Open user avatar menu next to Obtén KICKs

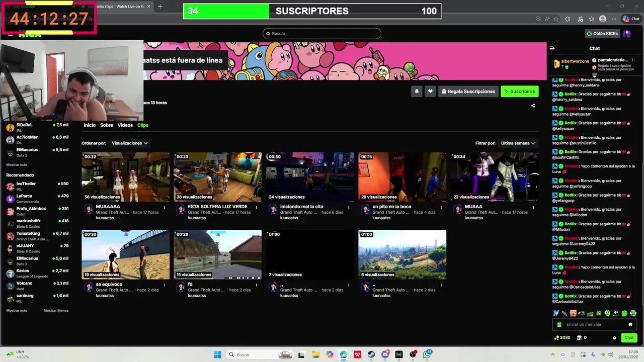click(x=627, y=34)
